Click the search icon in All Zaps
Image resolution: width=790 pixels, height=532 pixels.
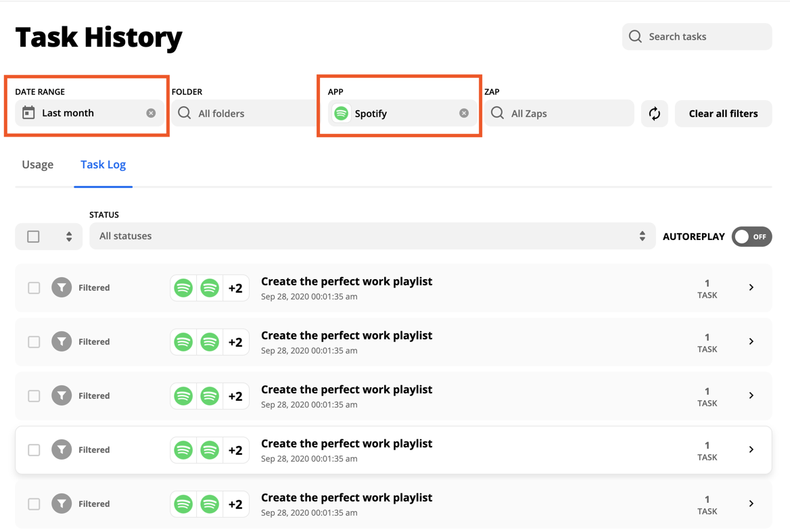[497, 113]
